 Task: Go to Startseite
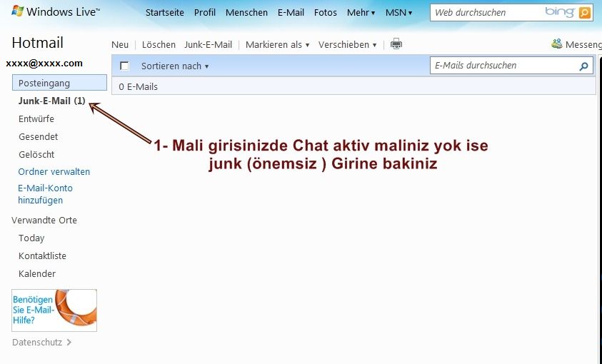(165, 13)
